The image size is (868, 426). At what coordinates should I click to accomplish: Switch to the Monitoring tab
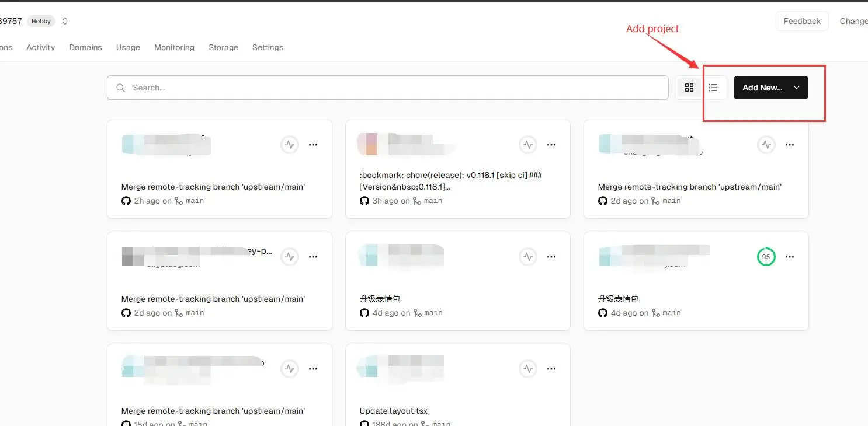coord(174,47)
